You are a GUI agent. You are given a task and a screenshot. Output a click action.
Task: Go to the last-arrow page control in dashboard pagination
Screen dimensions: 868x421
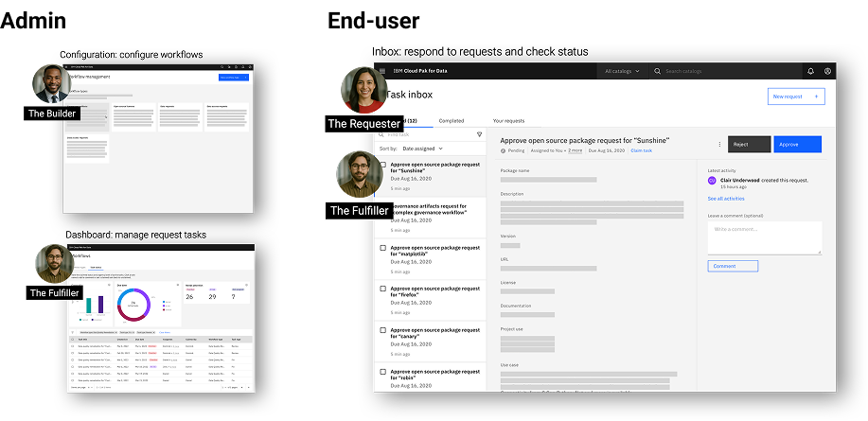pos(248,387)
